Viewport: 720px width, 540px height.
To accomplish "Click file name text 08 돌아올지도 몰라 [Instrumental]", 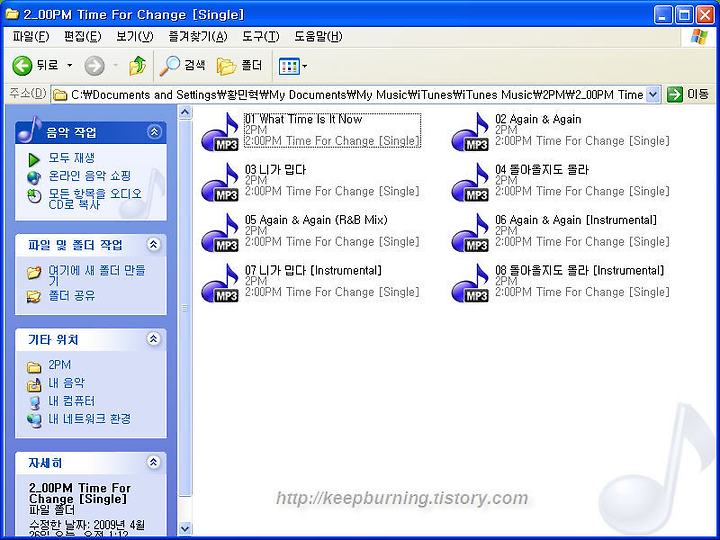I will [x=579, y=270].
